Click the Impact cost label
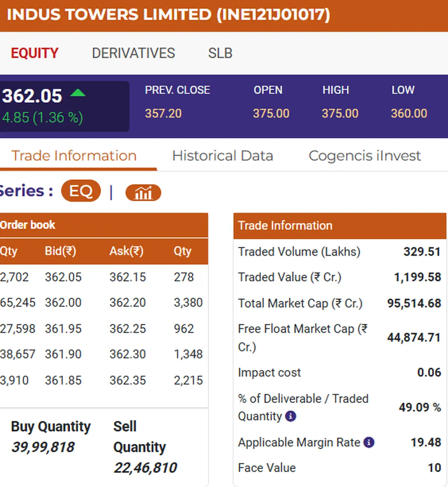Viewport: 448px width, 487px height. [269, 372]
